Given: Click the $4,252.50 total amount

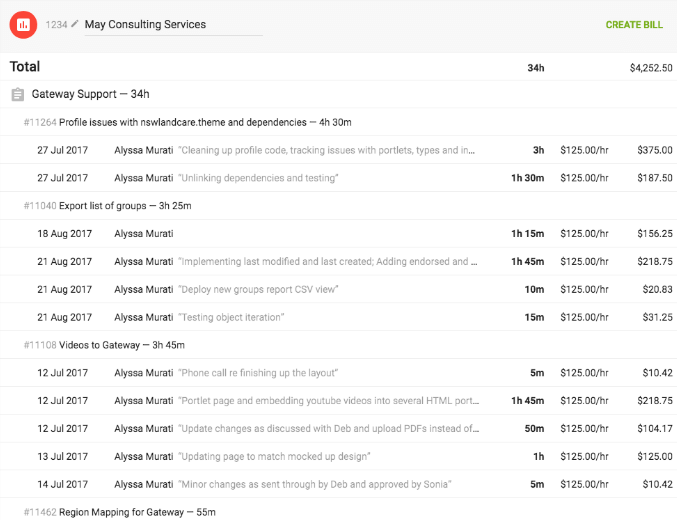Looking at the screenshot, I should [x=651, y=68].
